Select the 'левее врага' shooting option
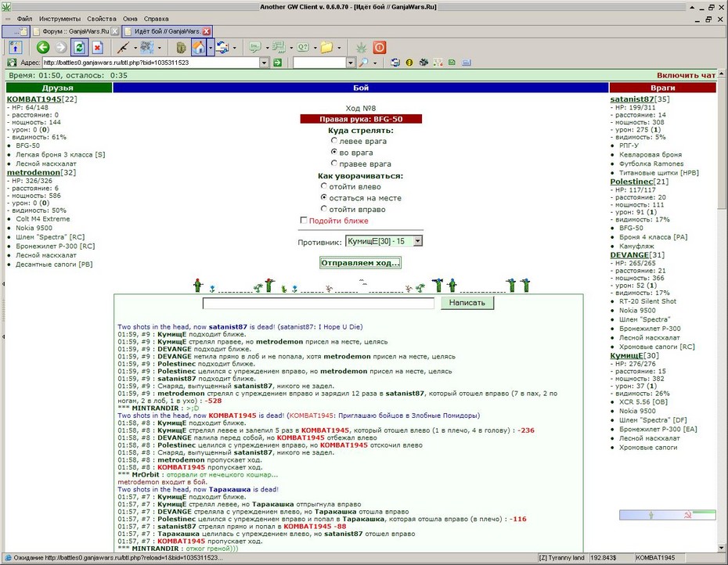The height and width of the screenshot is (565, 728). (333, 140)
